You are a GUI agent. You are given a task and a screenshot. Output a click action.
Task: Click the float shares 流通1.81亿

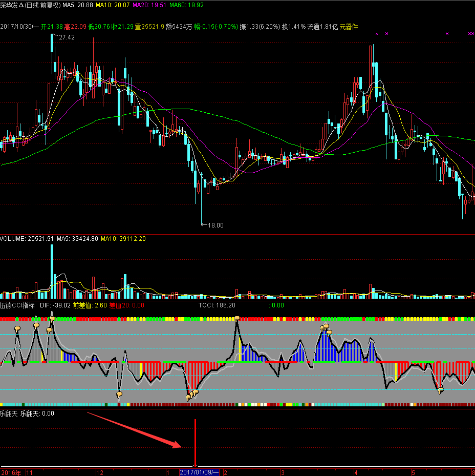click(x=322, y=27)
